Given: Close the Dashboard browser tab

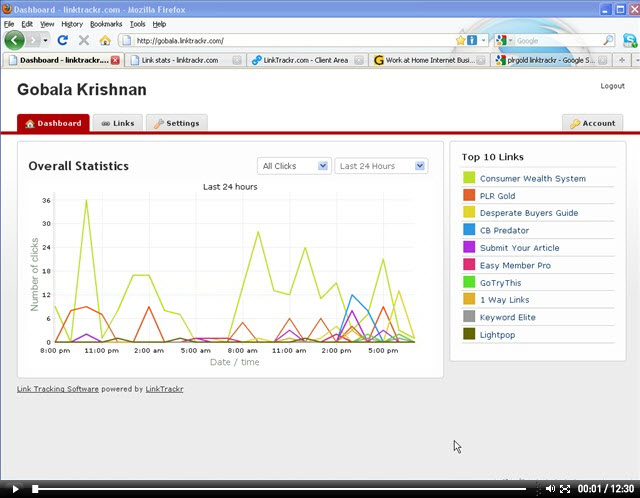Looking at the screenshot, I should click(116, 60).
